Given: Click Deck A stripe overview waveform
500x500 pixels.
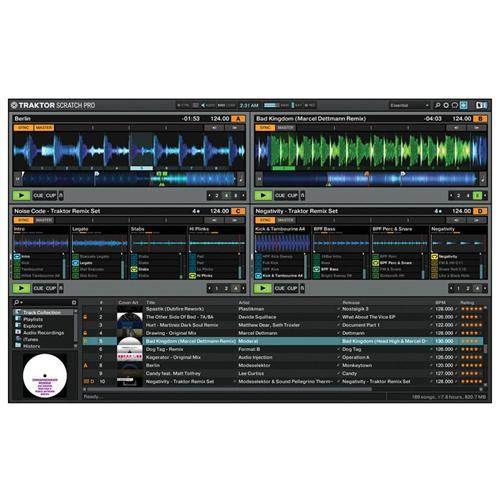Looking at the screenshot, I should (129, 179).
